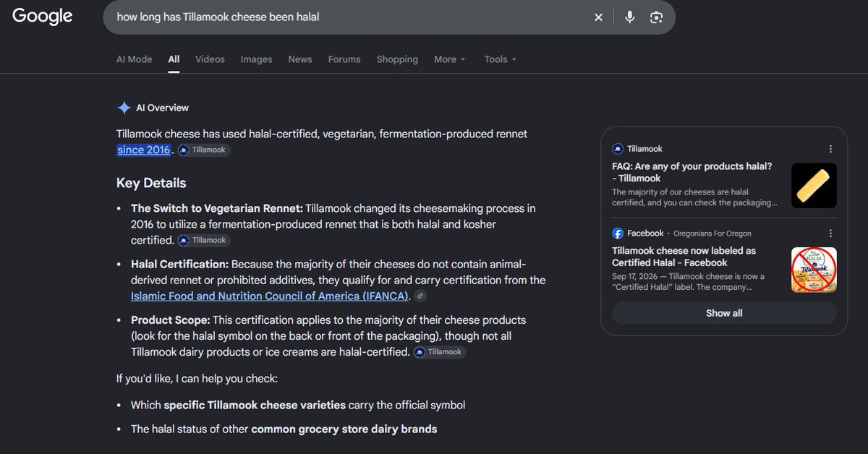Click the link icon after IFANCA
Viewport: 868px width, 454px height.
point(420,296)
